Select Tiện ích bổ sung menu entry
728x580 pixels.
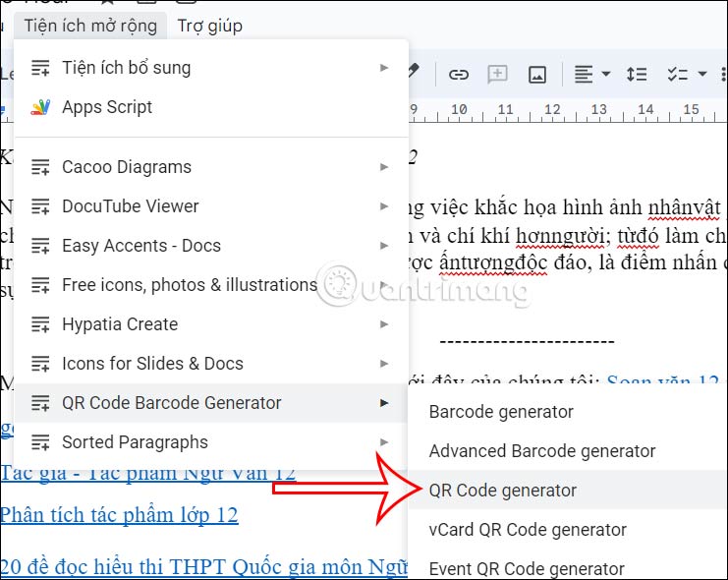coord(211,68)
